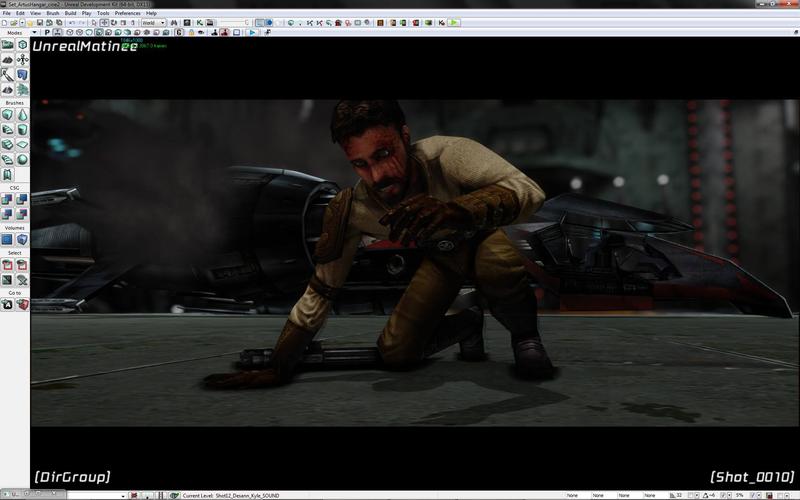Screen dimensions: 800x500
Task: Open the Play menu
Action: 87,13
